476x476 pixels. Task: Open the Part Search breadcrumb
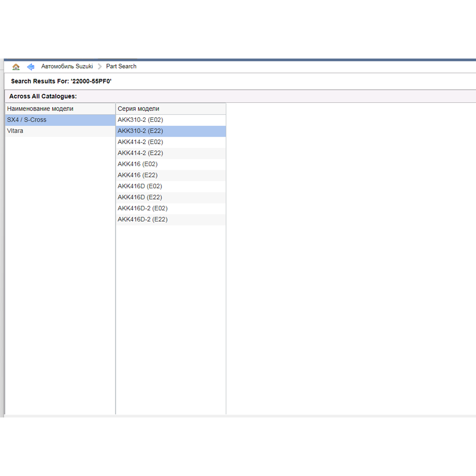coord(121,66)
